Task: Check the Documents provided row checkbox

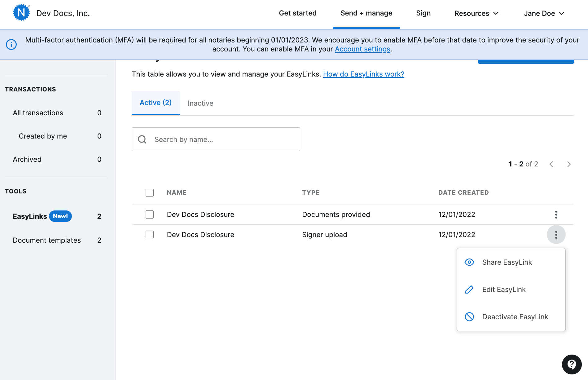Action: click(150, 214)
